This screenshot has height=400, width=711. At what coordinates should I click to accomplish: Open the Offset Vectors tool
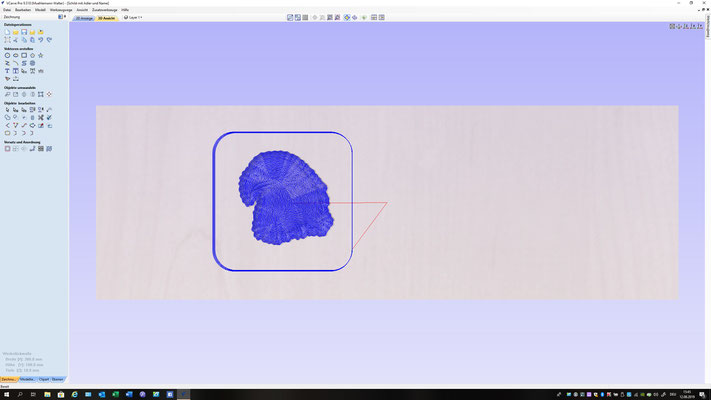coord(7,149)
